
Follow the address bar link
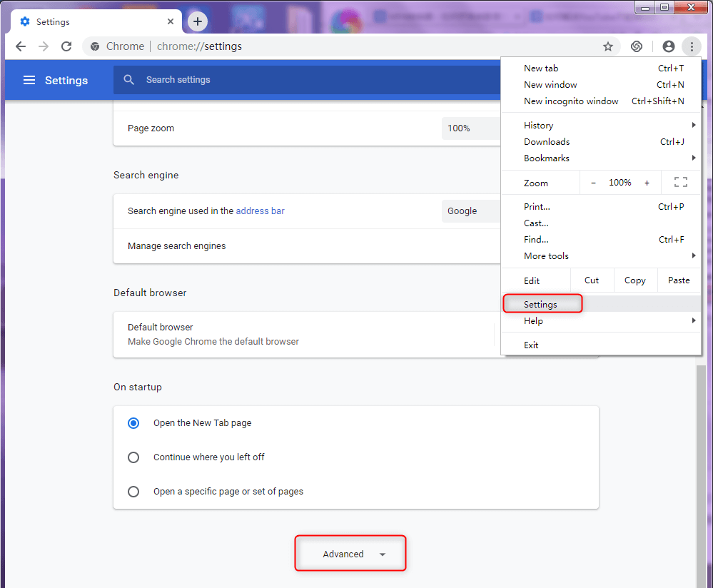[260, 211]
